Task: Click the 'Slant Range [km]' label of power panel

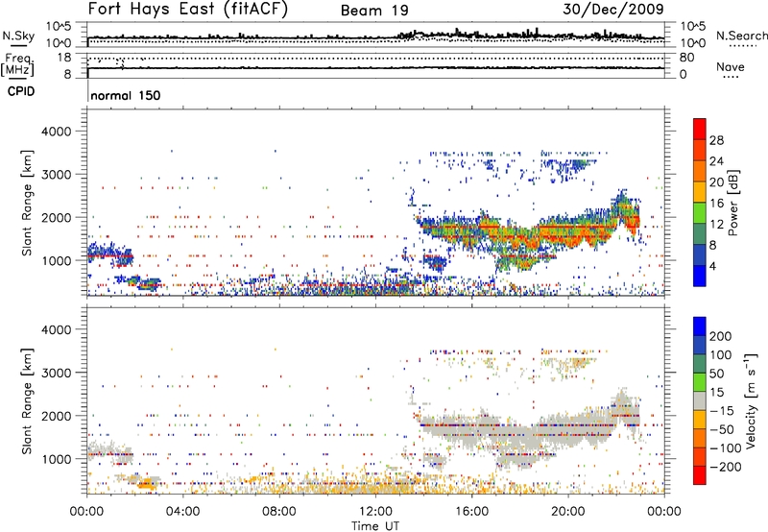Action: pos(27,203)
